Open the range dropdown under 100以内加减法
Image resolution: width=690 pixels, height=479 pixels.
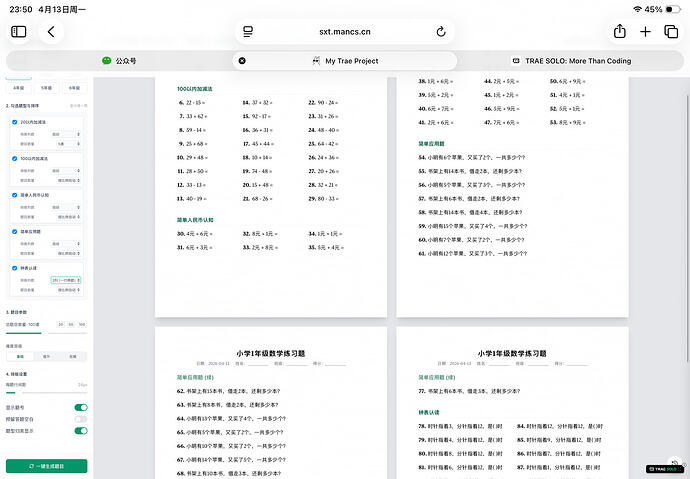66,171
